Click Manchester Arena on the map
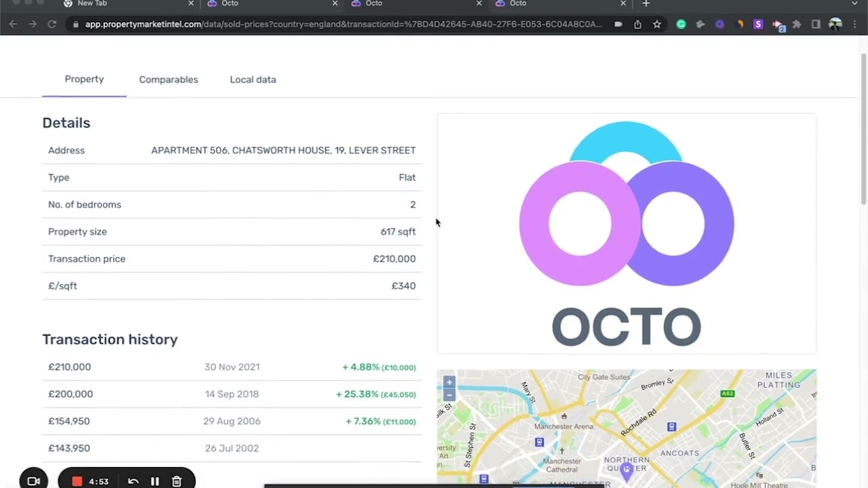Image resolution: width=868 pixels, height=488 pixels. point(563,426)
